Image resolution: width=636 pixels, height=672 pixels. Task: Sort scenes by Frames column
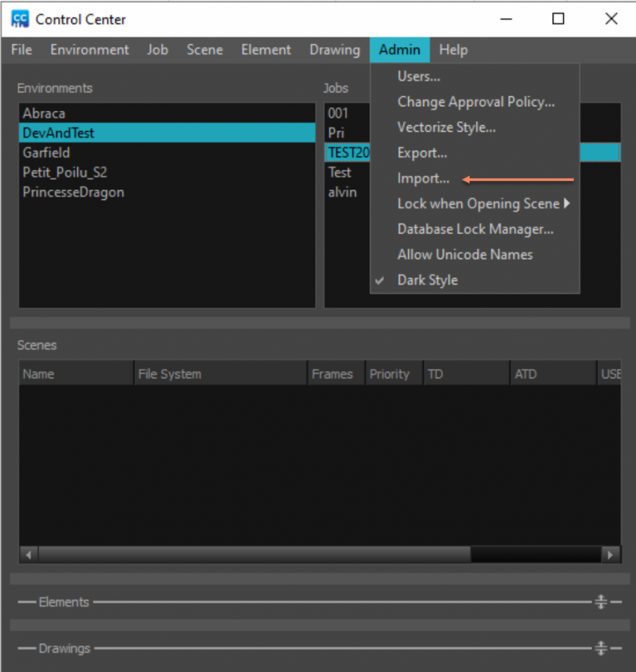point(337,374)
